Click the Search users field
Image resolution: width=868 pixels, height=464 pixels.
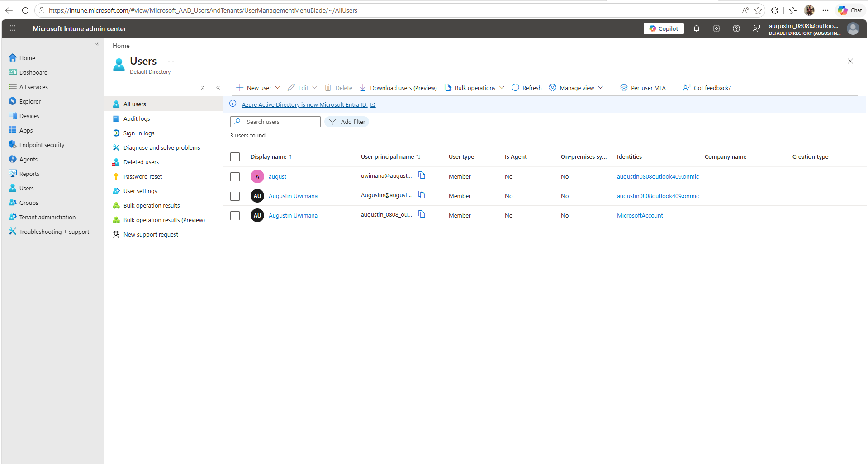(x=275, y=122)
